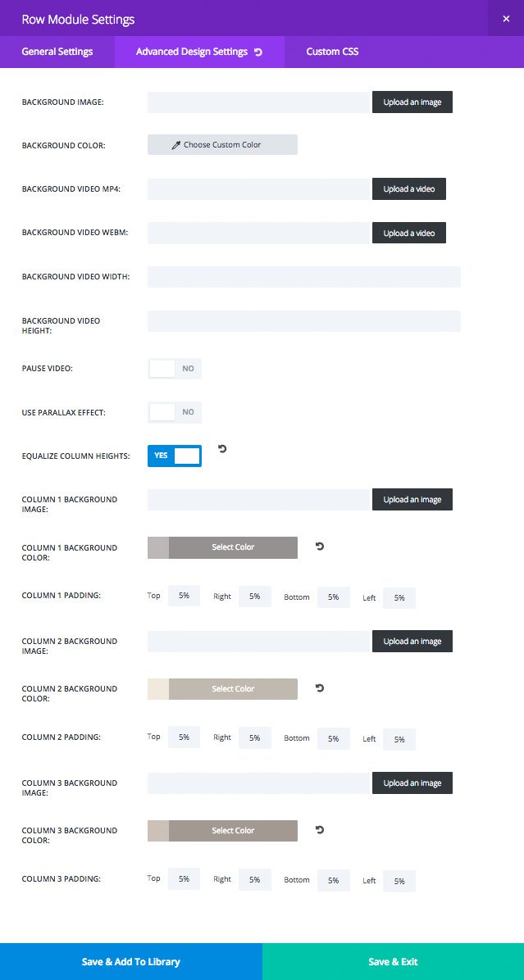Viewport: 524px width, 980px height.
Task: Toggle the Pause Video switch
Action: click(175, 369)
